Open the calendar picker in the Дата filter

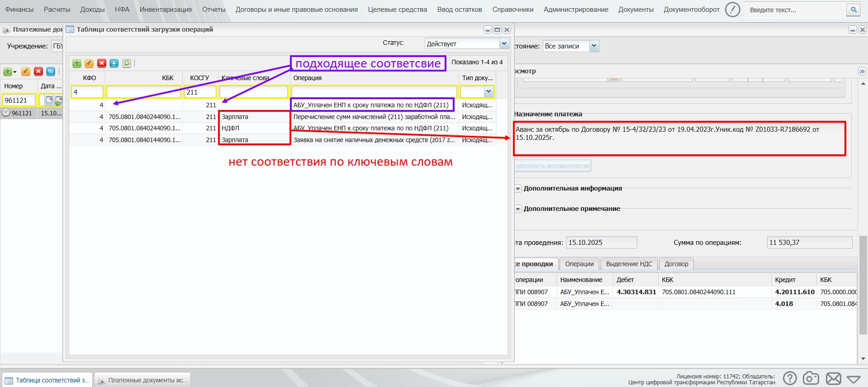pos(49,100)
